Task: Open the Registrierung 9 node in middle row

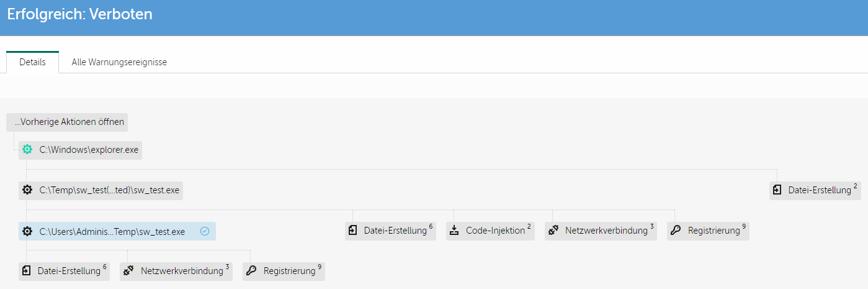Action: pos(714,231)
